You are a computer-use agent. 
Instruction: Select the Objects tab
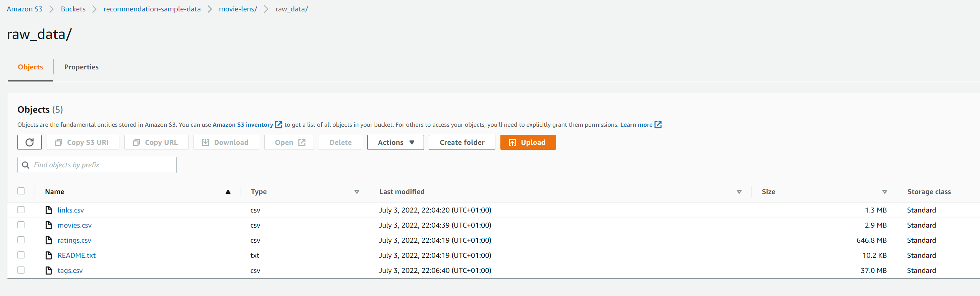31,67
